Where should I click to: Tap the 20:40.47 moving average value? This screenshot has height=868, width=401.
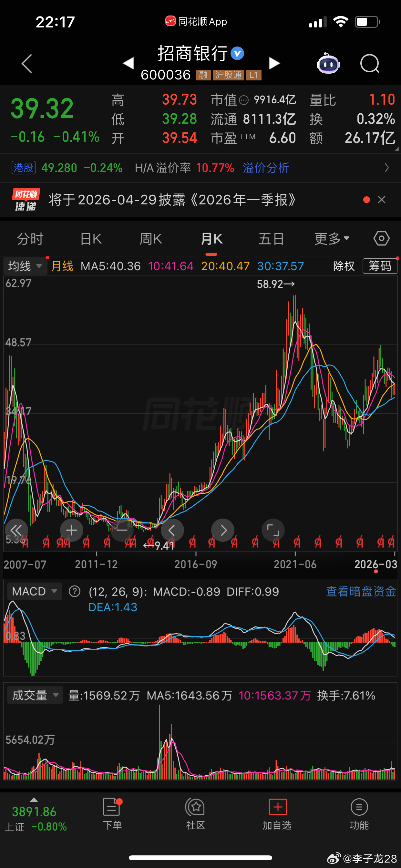225,266
